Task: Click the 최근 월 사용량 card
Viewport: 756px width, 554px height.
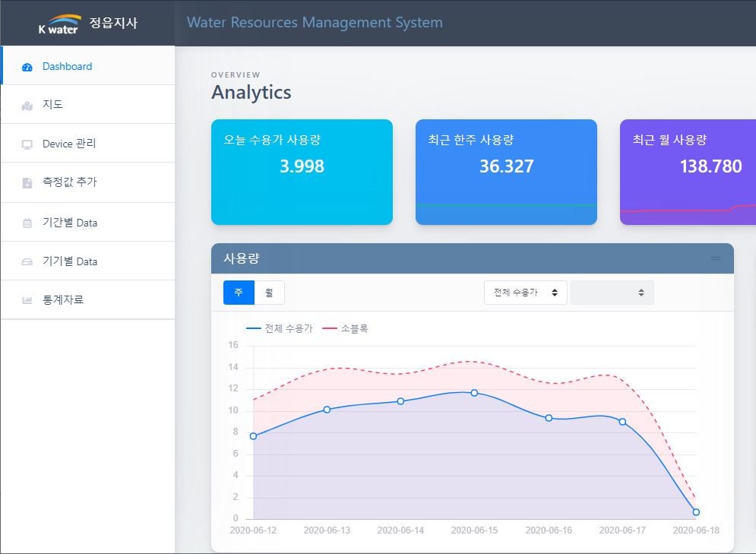Action: [x=688, y=172]
